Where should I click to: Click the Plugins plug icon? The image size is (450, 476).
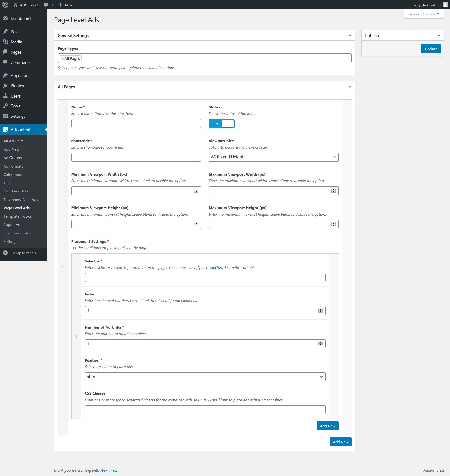click(x=5, y=86)
